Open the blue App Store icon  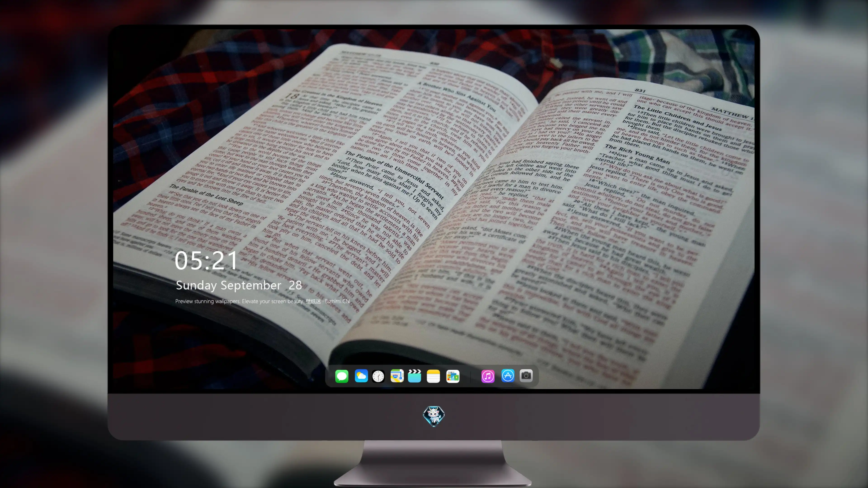pos(508,376)
